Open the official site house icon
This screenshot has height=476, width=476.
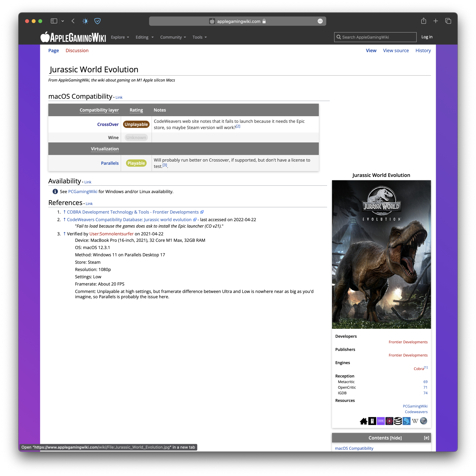click(363, 421)
